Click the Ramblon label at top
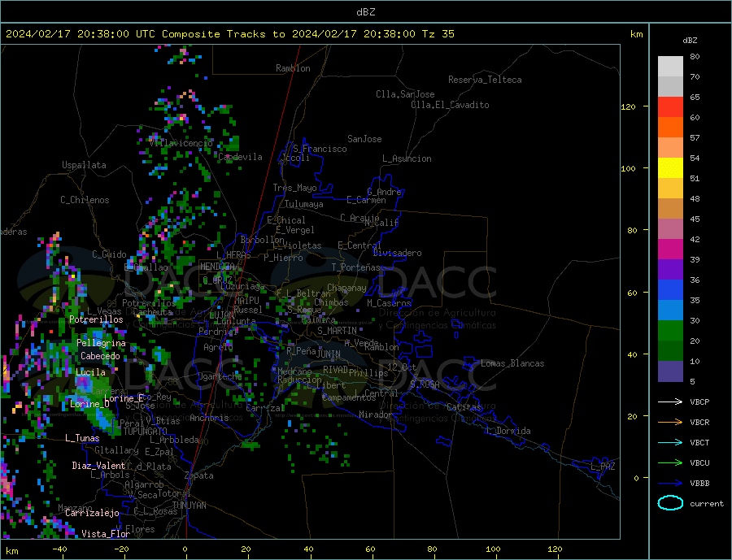Viewport: 732px width, 560px height. (x=293, y=68)
